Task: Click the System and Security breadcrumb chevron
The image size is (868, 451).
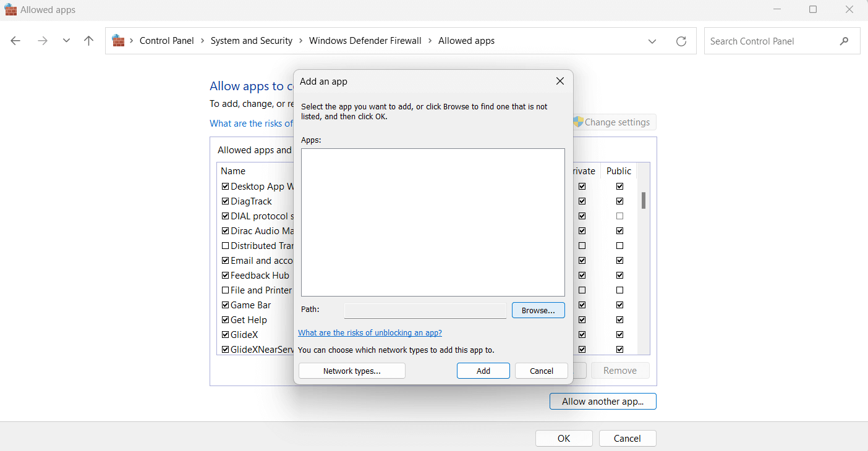Action: [301, 40]
